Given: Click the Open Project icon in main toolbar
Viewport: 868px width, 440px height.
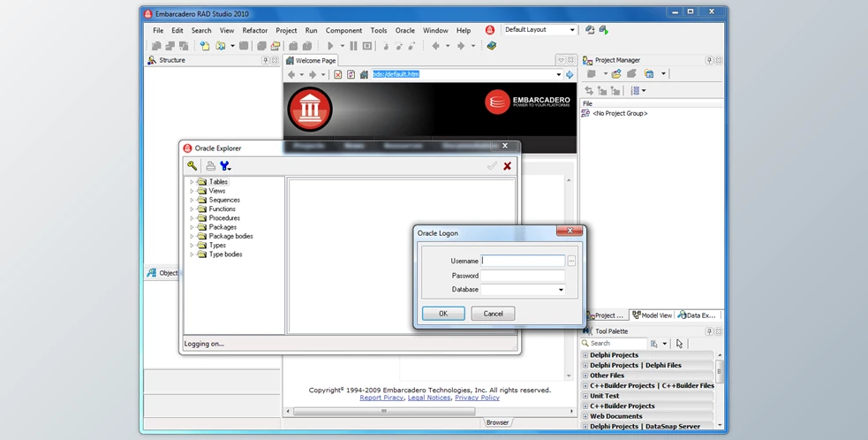Looking at the screenshot, I should tap(275, 46).
